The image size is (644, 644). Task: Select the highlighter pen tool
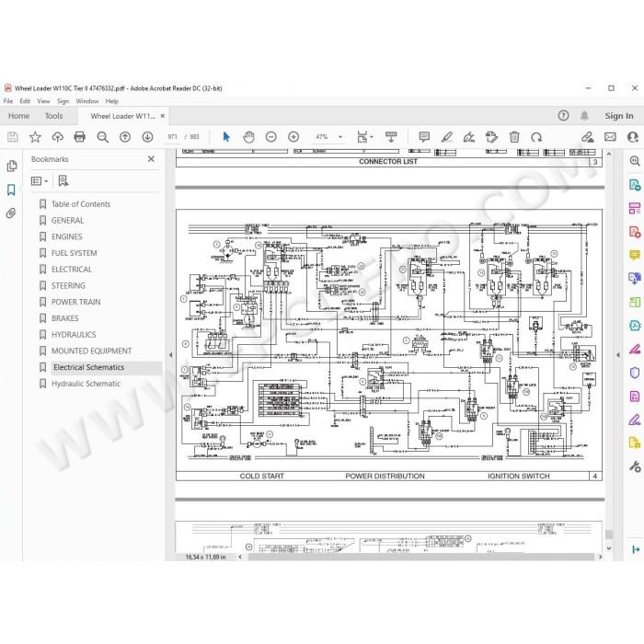[447, 137]
